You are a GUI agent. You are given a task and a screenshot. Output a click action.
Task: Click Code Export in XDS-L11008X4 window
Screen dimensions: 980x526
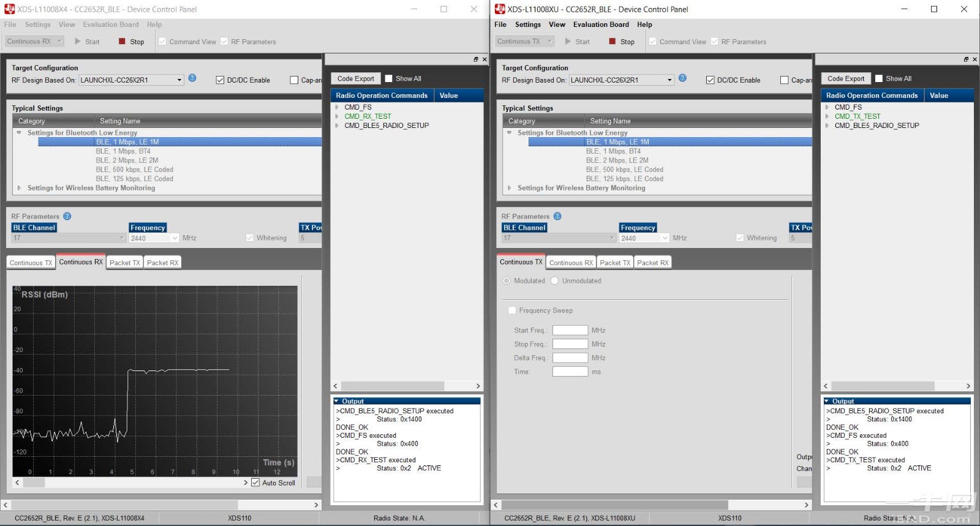click(x=355, y=78)
